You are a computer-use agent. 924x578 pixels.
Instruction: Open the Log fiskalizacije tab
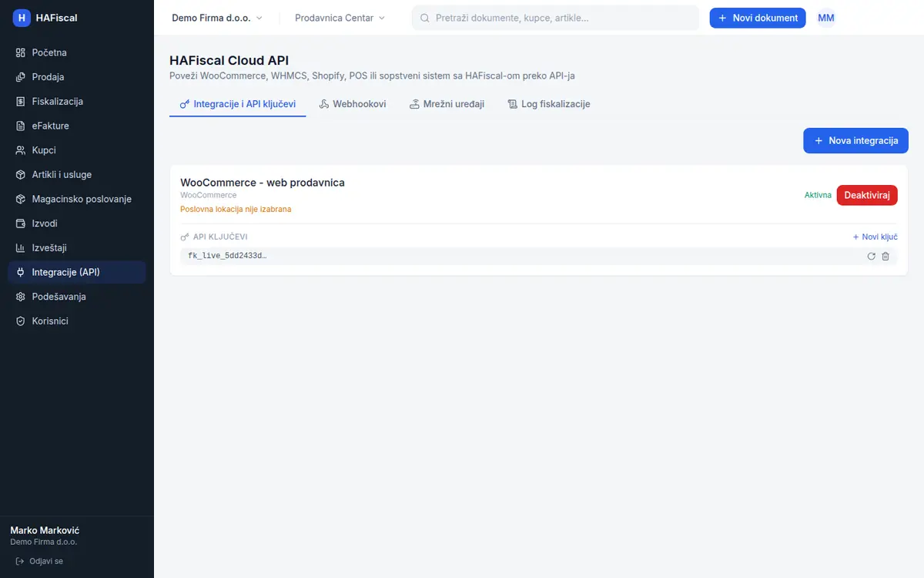549,104
